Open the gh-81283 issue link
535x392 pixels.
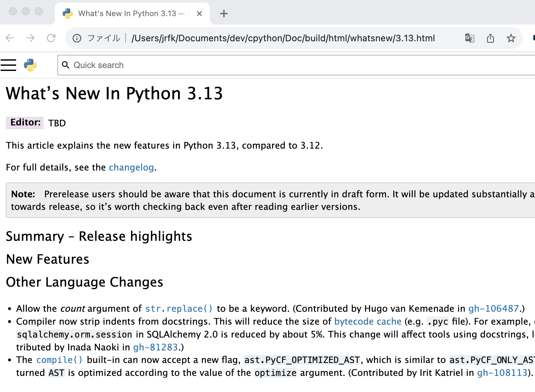coord(155,347)
